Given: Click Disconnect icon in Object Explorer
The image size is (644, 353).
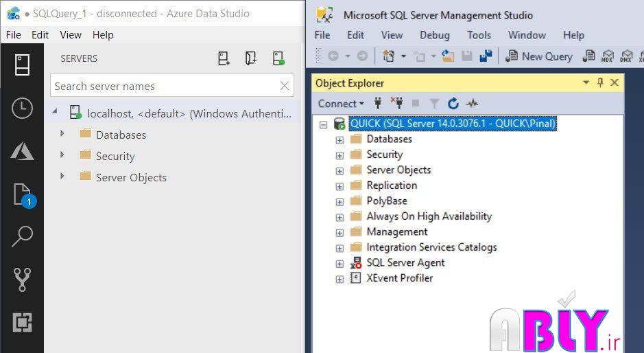Looking at the screenshot, I should [396, 103].
